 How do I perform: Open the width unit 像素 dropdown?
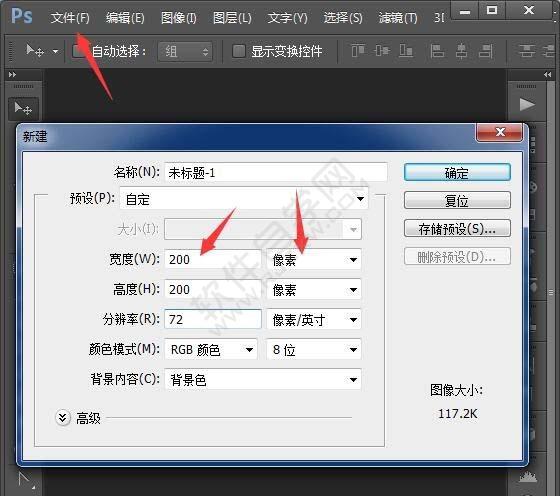point(314,259)
